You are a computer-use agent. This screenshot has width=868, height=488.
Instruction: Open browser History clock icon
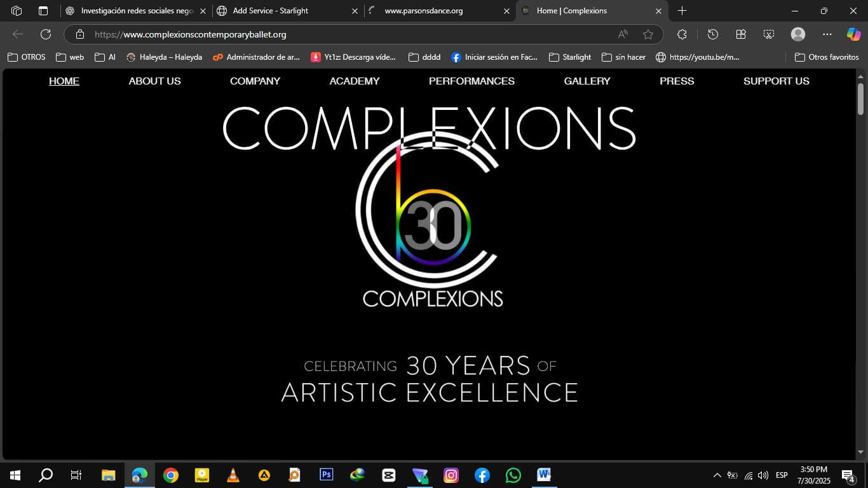(x=712, y=34)
